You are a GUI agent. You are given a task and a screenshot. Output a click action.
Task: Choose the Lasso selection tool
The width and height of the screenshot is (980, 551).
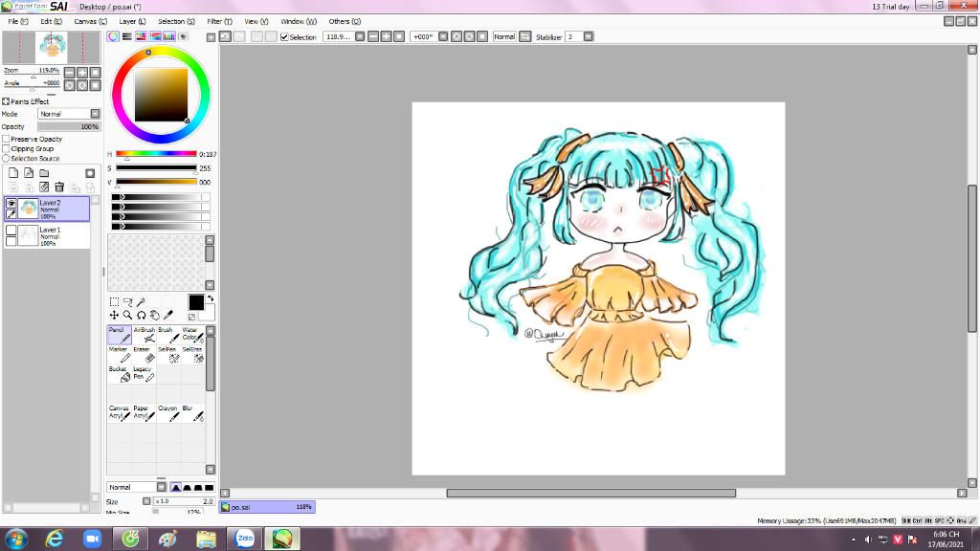127,302
